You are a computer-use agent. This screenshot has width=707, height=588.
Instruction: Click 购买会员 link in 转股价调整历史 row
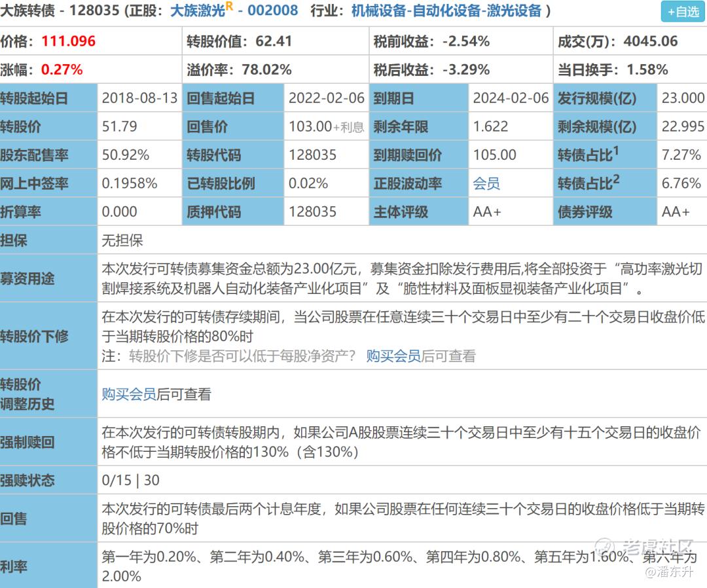(x=129, y=394)
